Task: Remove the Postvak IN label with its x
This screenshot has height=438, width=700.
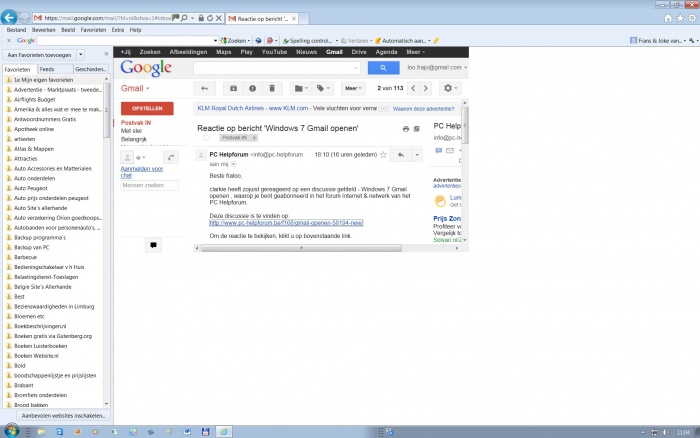Action: point(254,138)
